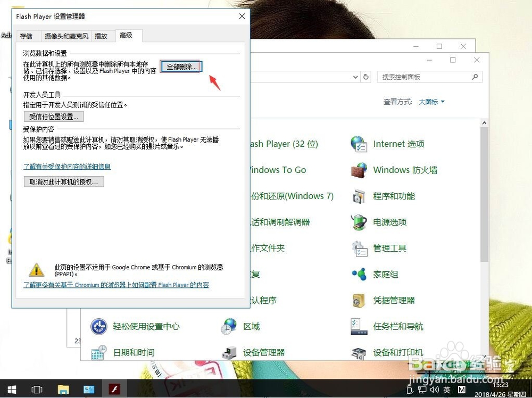Screen dimensions: 532x398
Task: Click the Flash Player (32 位) link
Action: tap(284, 144)
